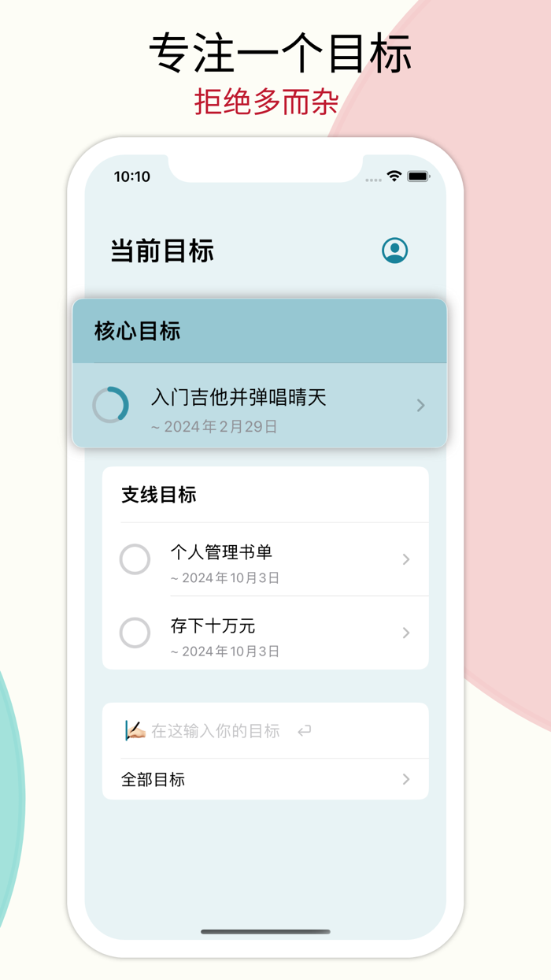
Task: Click the pen emoji in the goal input
Action: [133, 730]
